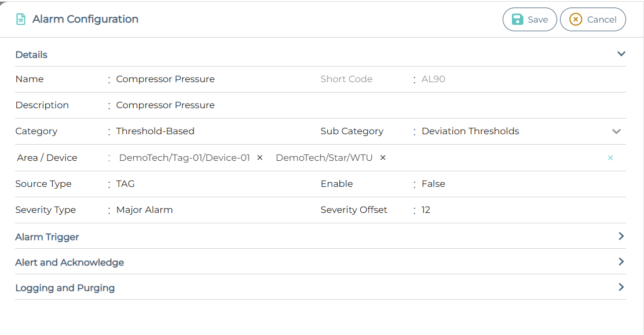
Task: Open the Sub Category dropdown arrow
Action: click(x=616, y=131)
